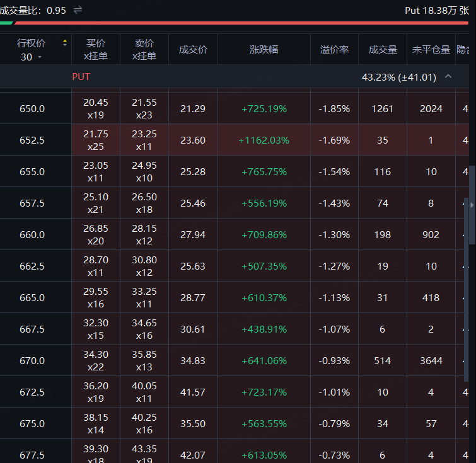Image resolution: width=476 pixels, height=463 pixels.
Task: Click the last price 21.29
Action: pos(193,108)
